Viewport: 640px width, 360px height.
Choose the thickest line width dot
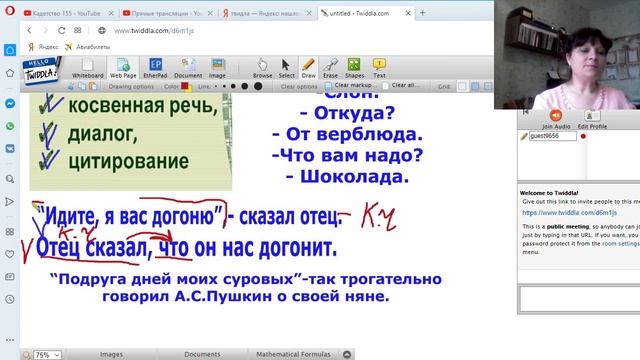(x=258, y=86)
